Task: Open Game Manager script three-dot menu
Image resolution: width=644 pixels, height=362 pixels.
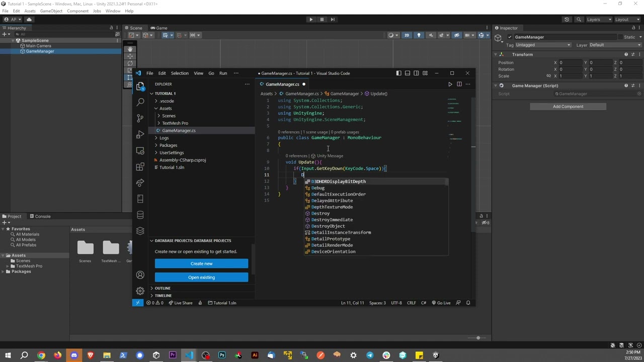Action: (639, 85)
